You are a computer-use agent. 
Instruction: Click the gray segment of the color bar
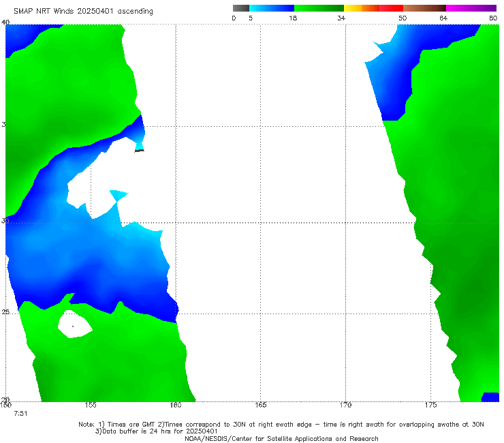click(x=241, y=8)
